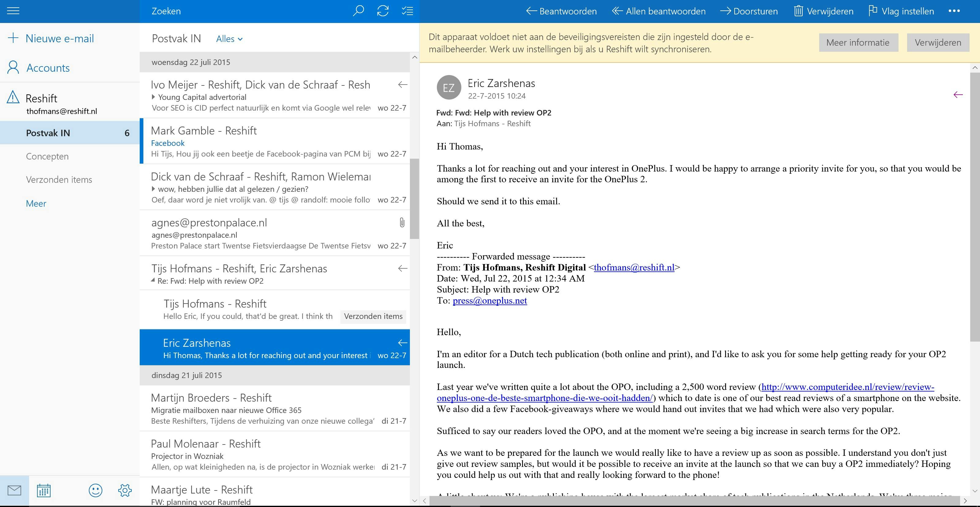This screenshot has height=507, width=980.
Task: Click the replied arrow on Ivo Meijer email
Action: [x=403, y=85]
